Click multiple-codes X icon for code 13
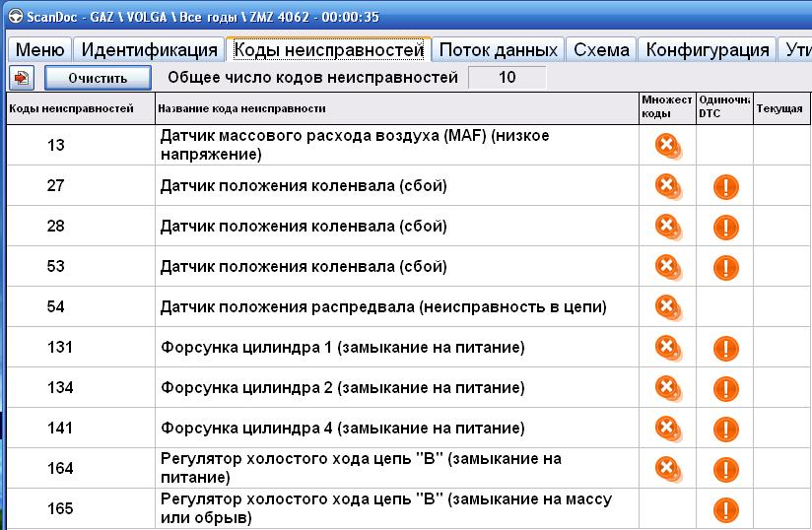The width and height of the screenshot is (812, 530). click(667, 146)
